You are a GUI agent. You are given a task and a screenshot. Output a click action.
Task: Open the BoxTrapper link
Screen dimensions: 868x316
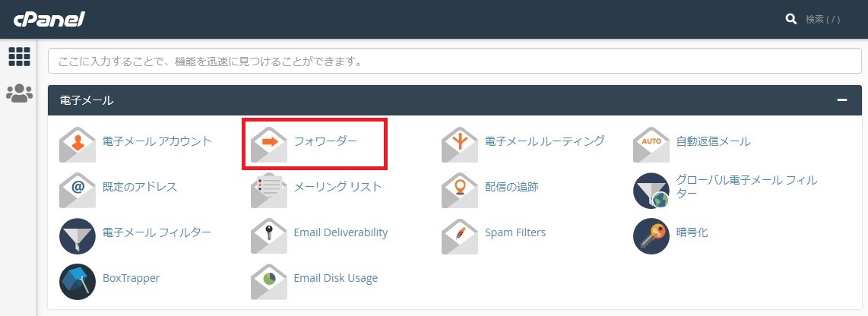click(131, 278)
